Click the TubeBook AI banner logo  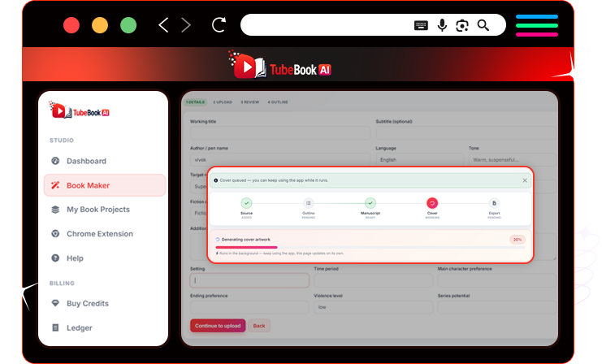(x=280, y=65)
